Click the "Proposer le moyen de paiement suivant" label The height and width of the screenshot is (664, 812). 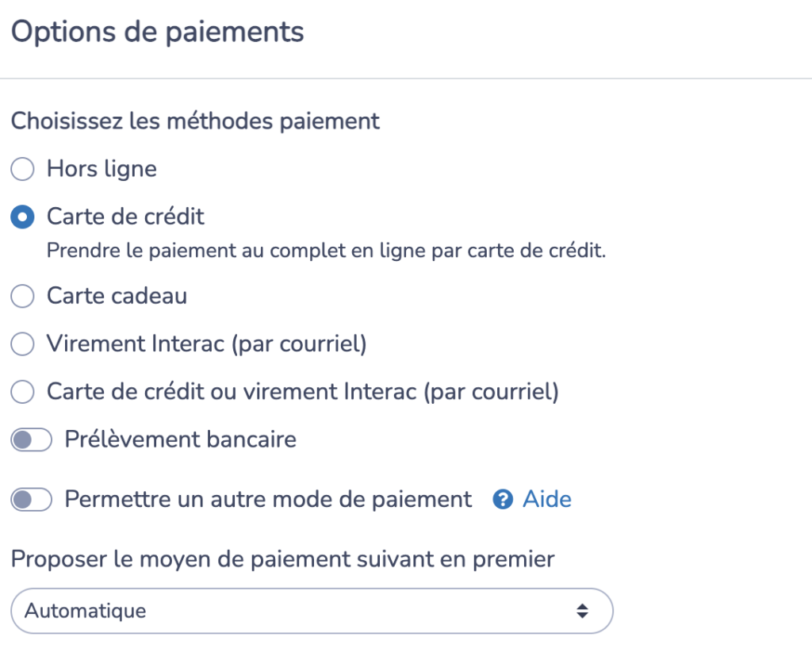coord(282,559)
